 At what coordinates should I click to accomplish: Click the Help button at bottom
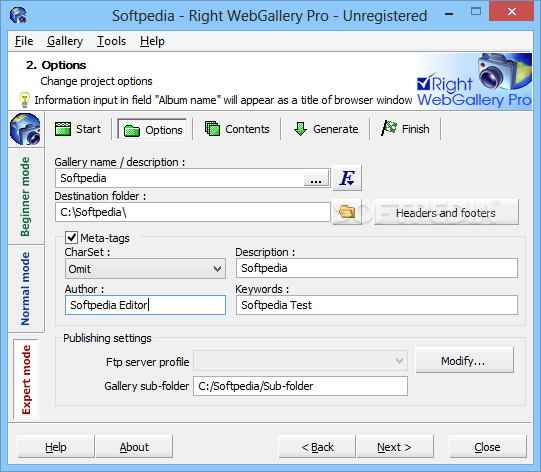click(56, 447)
